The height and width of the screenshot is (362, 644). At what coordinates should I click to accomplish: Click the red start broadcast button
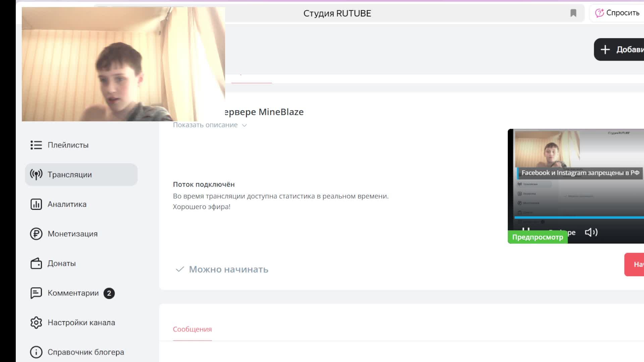[x=635, y=264]
